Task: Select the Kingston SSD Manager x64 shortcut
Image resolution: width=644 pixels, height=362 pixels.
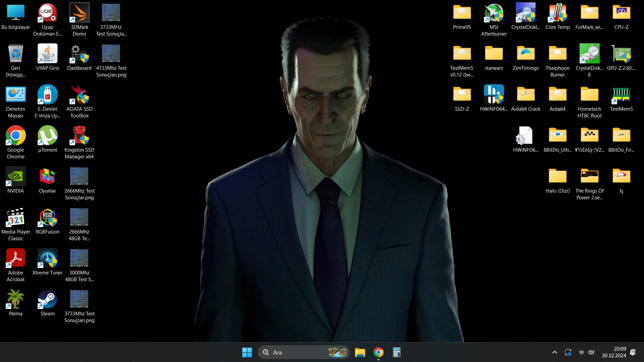Action: [x=79, y=143]
